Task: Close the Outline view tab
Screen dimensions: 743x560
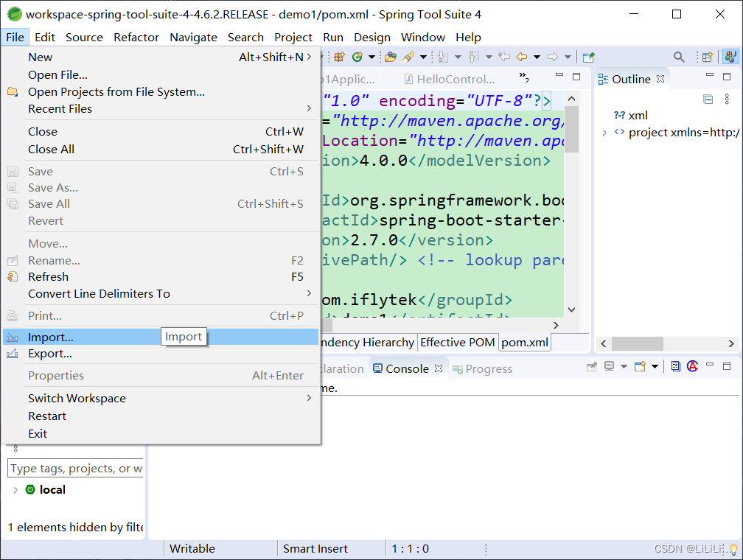Action: [x=660, y=79]
